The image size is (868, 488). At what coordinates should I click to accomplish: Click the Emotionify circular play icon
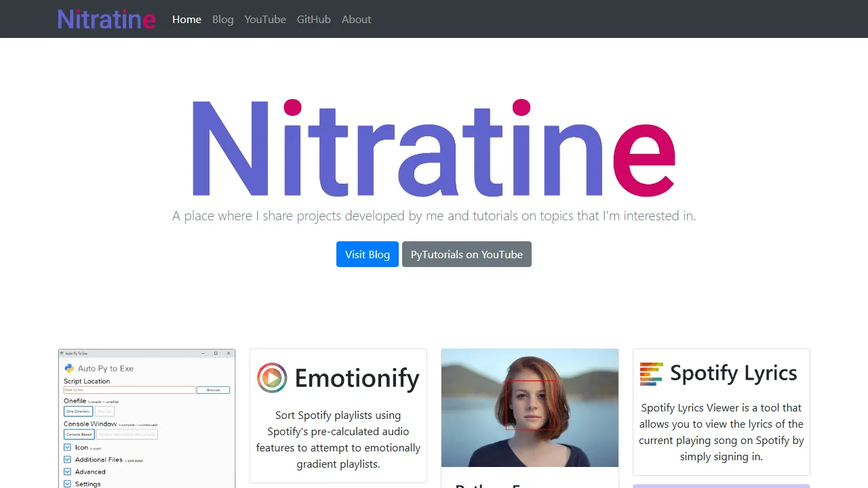(271, 378)
